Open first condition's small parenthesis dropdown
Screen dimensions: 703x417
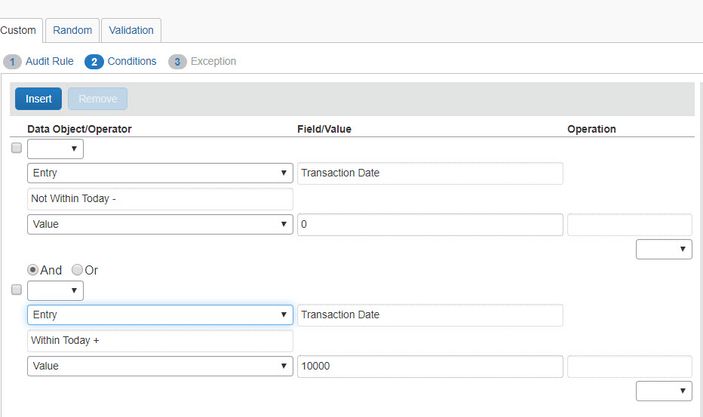[55, 149]
